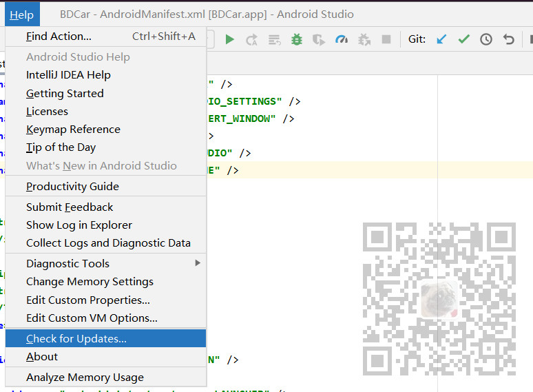Choose Collect Logs and Diagnostic Data
Image resolution: width=533 pixels, height=392 pixels.
point(106,243)
